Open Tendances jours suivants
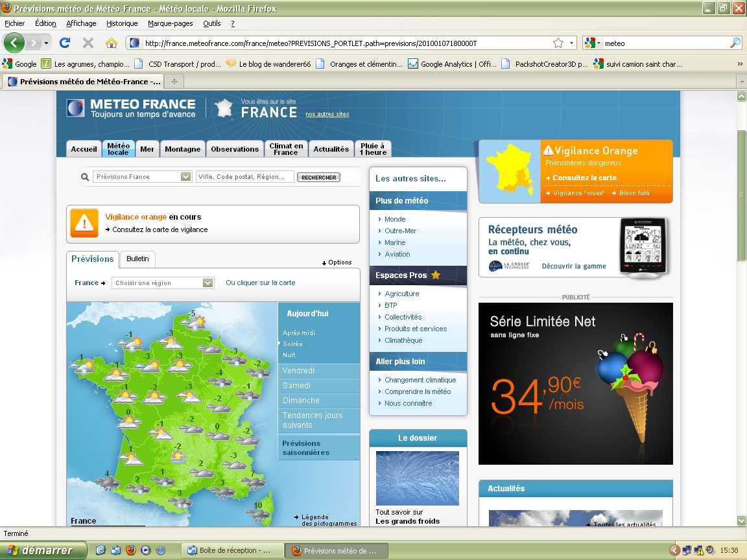This screenshot has height=560, width=747. (319, 420)
